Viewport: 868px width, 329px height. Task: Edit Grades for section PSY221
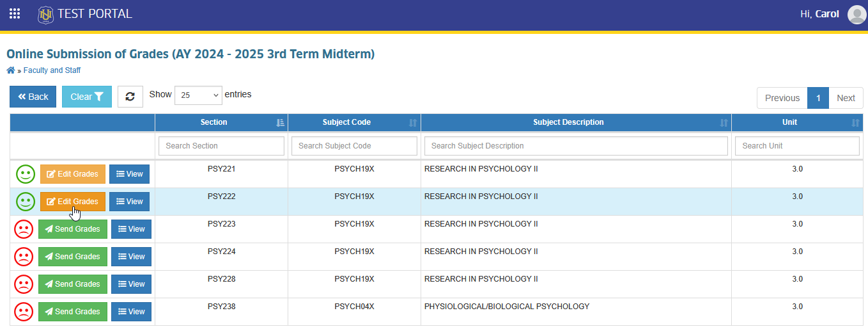[x=73, y=174]
